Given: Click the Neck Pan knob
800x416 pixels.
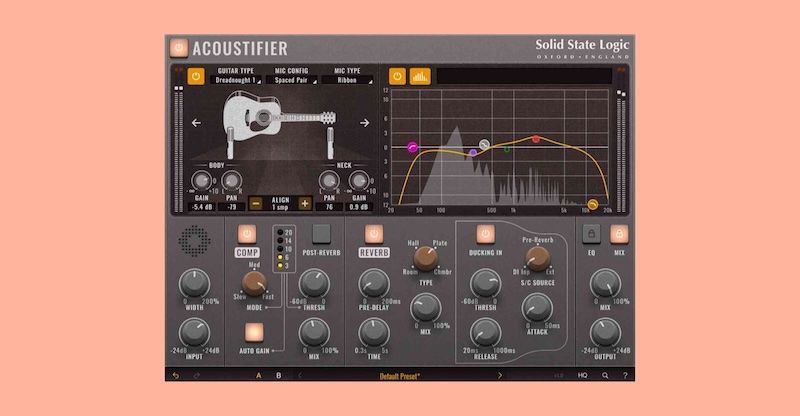Looking at the screenshot, I should point(329,180).
